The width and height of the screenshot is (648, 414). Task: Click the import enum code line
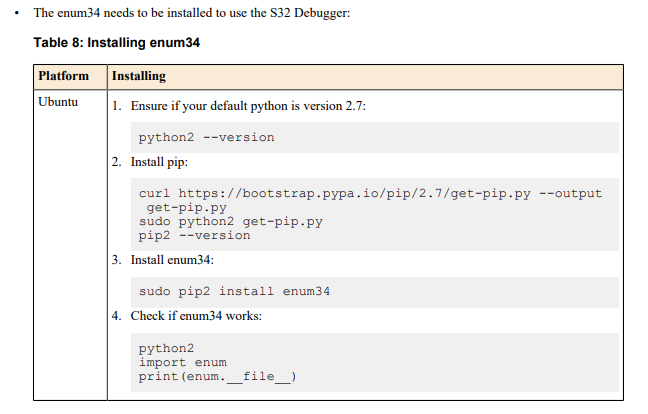click(182, 362)
